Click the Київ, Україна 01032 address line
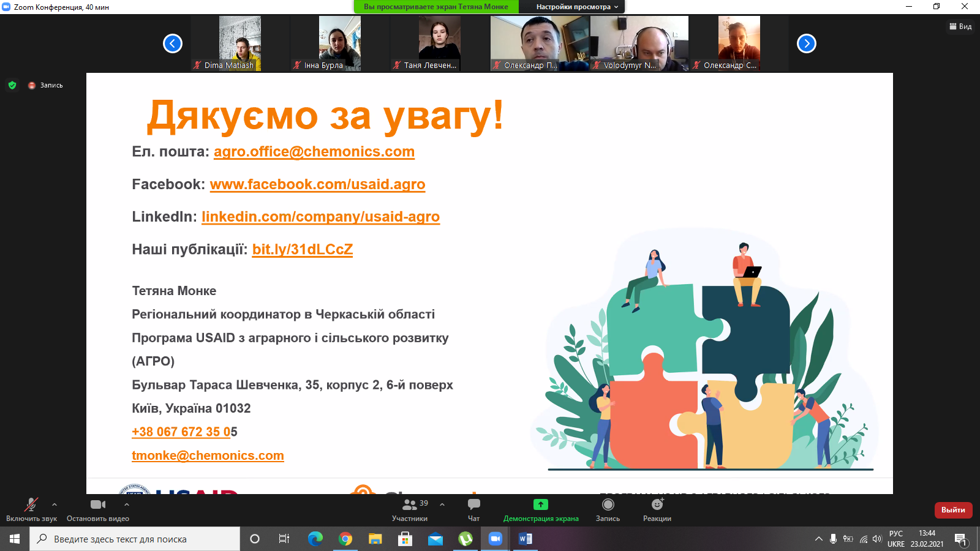The height and width of the screenshot is (551, 980). click(x=191, y=408)
